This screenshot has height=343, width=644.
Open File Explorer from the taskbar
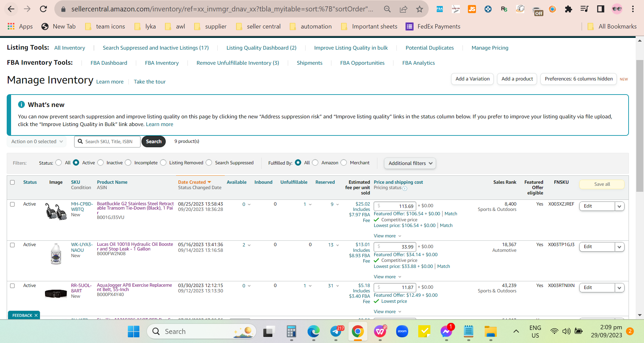coord(490,332)
